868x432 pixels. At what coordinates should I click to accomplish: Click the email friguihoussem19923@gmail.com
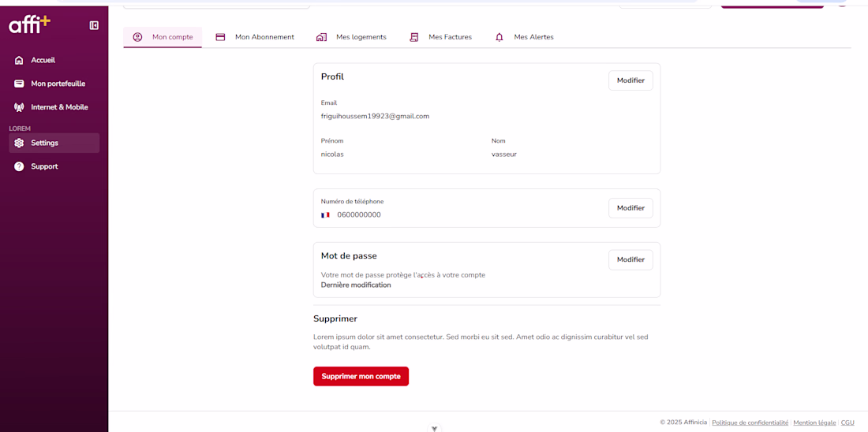pyautogui.click(x=376, y=116)
